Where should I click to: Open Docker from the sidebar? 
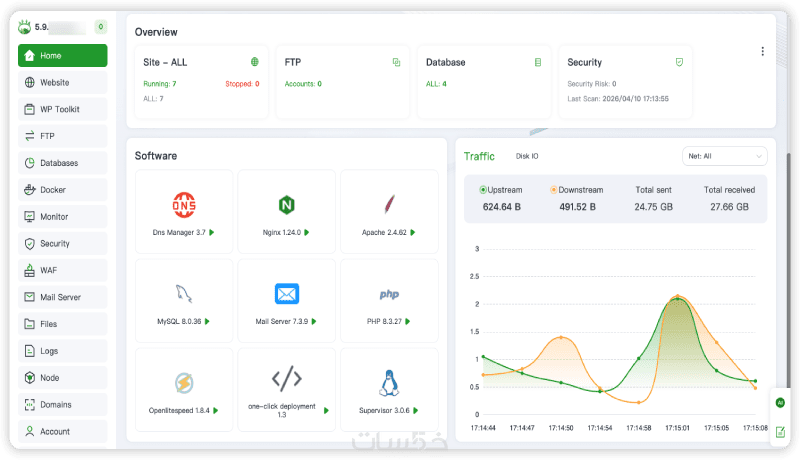click(62, 190)
